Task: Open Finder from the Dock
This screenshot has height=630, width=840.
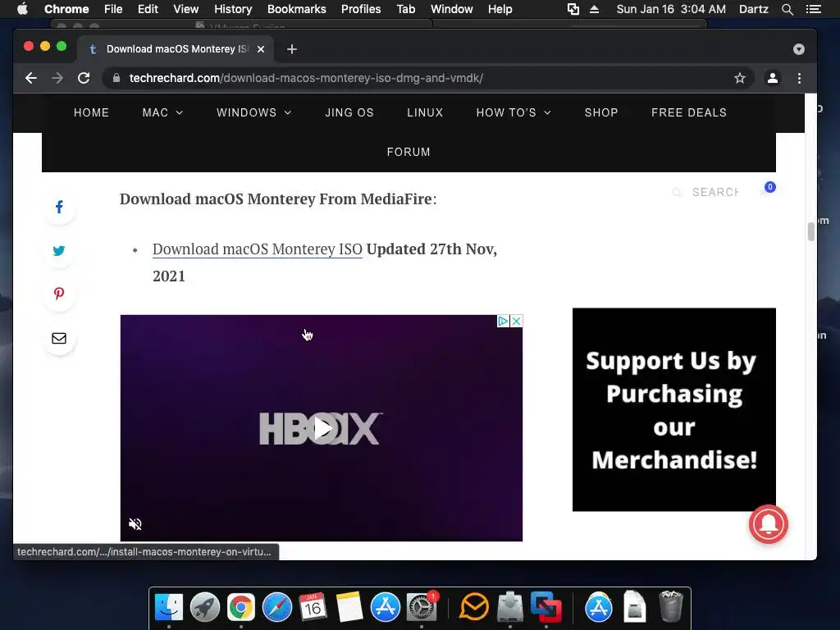Action: click(169, 608)
